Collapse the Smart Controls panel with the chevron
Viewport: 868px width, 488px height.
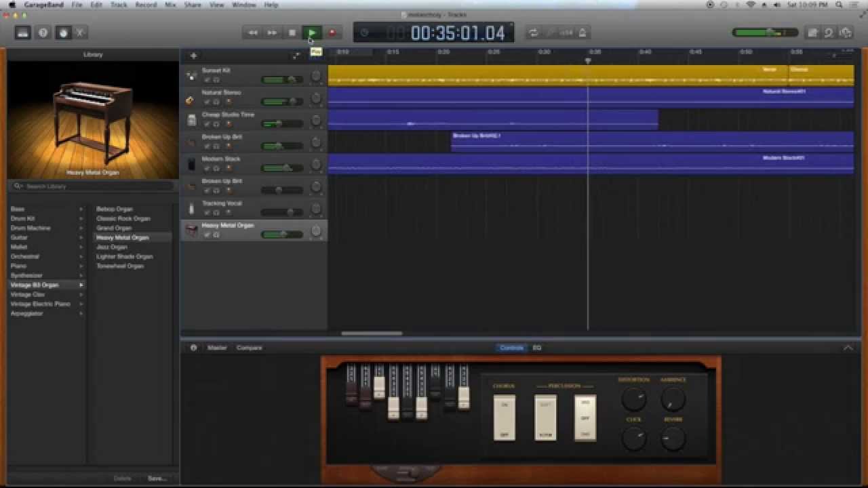point(848,348)
